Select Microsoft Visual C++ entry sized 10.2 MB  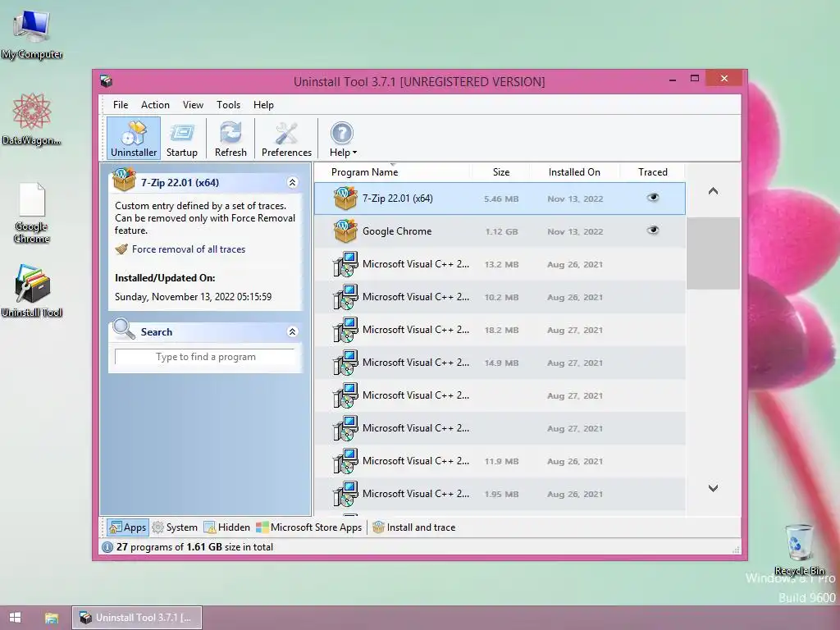coord(500,297)
